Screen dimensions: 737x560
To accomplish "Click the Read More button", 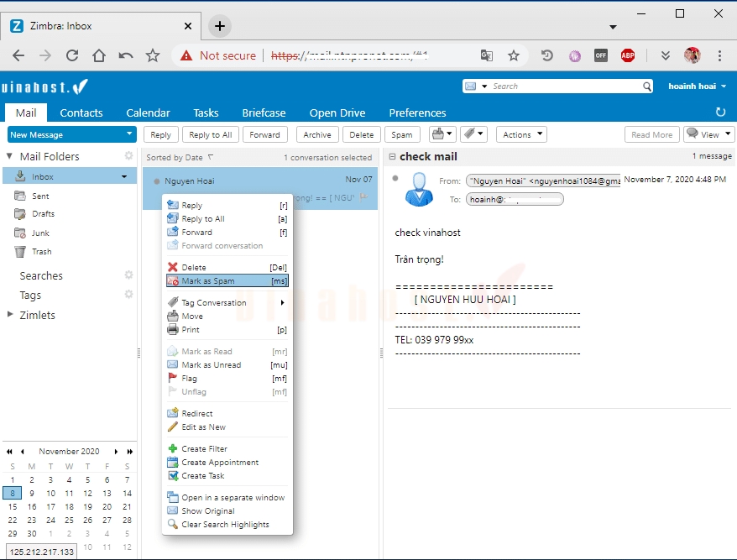I will pyautogui.click(x=652, y=134).
